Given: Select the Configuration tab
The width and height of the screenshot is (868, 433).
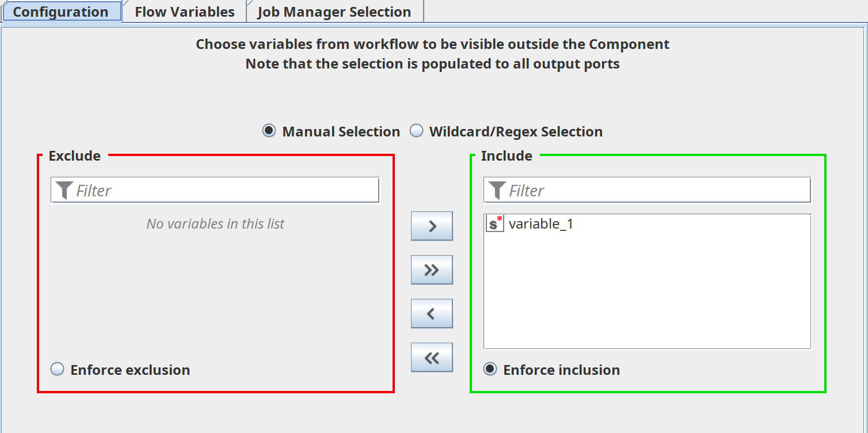Looking at the screenshot, I should 60,11.
